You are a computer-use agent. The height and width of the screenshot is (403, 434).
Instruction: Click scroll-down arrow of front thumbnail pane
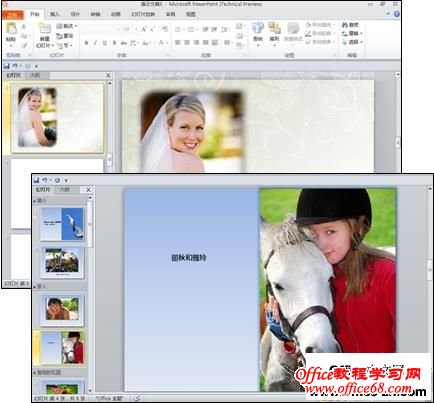pos(89,390)
